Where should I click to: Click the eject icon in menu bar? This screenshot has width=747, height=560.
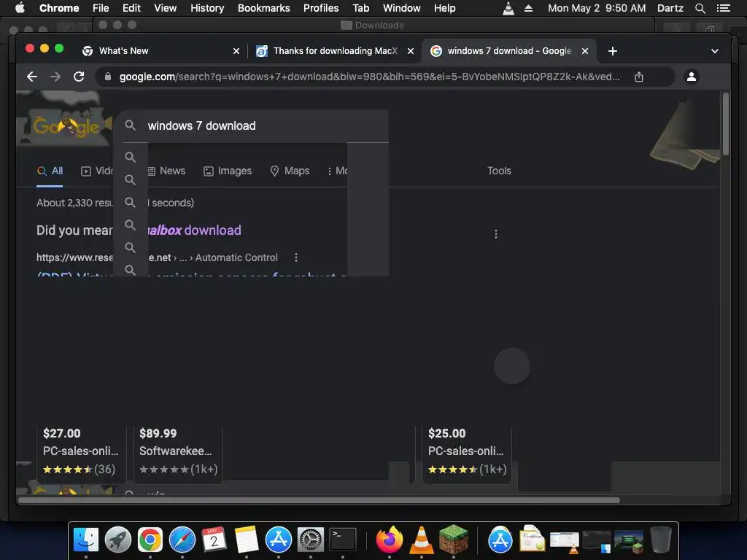[x=528, y=8]
